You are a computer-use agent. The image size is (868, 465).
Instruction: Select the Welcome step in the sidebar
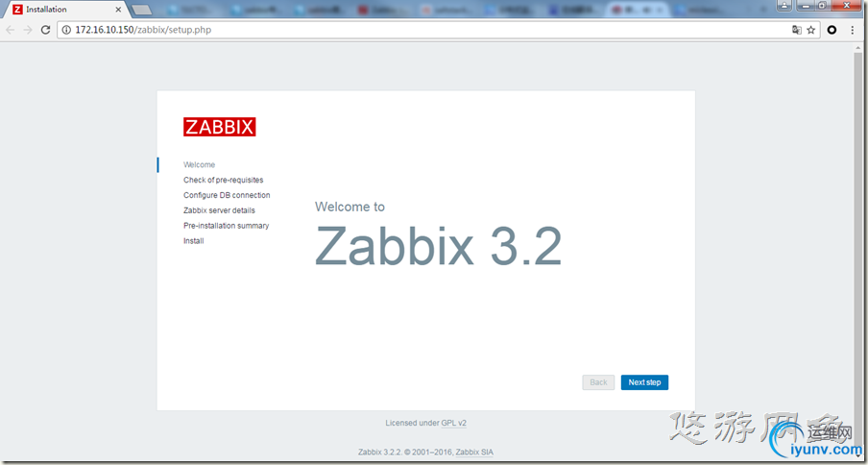[200, 165]
